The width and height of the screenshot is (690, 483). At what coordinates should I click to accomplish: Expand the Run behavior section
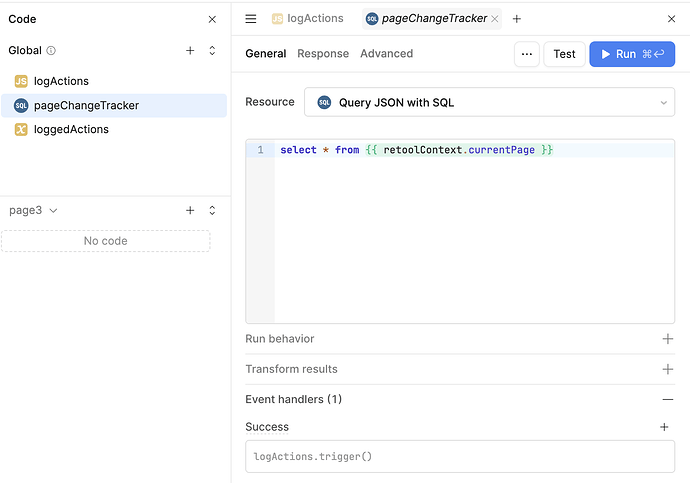tap(667, 339)
